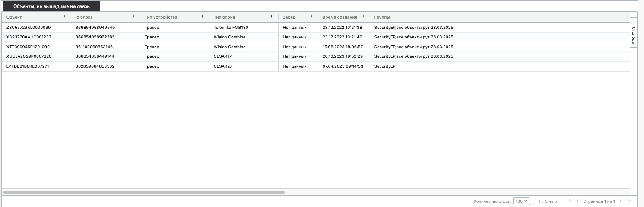The width and height of the screenshot is (644, 207).
Task: Click block id 866854058949549
Action: coord(95,28)
